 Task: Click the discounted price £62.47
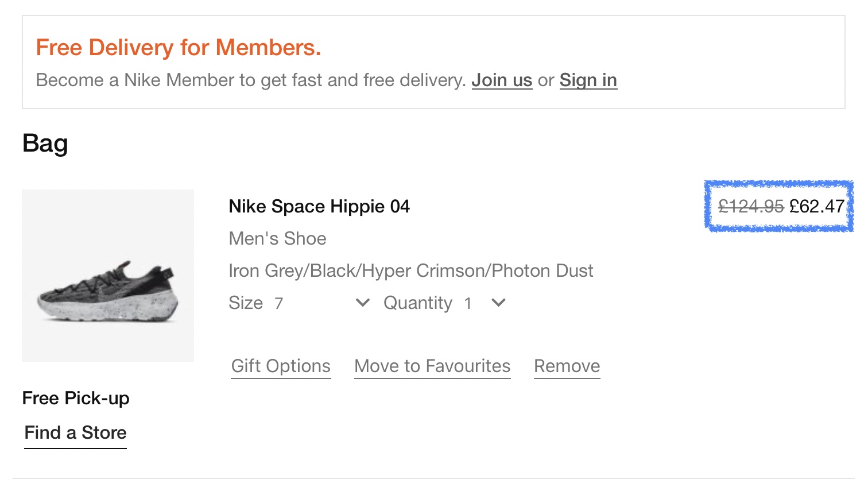click(816, 206)
